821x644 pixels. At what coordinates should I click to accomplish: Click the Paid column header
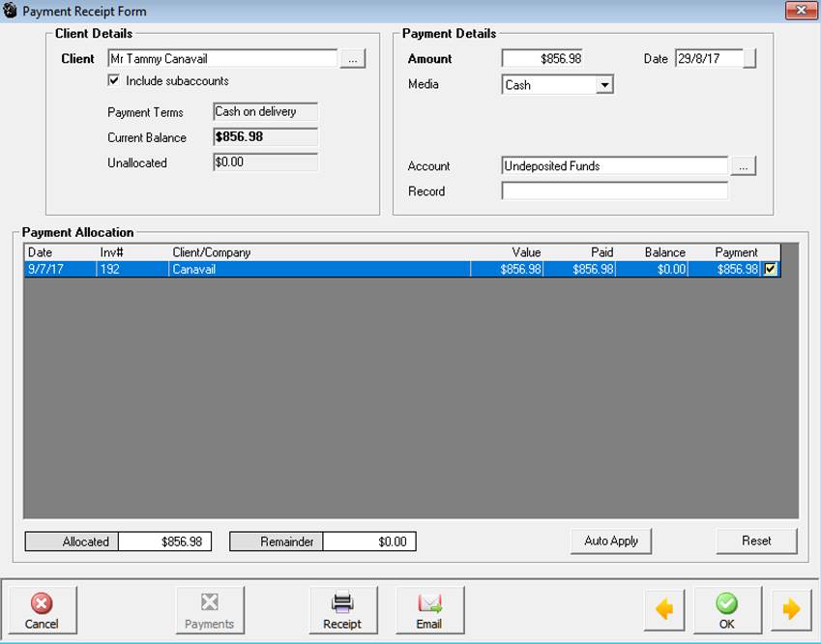click(579, 252)
